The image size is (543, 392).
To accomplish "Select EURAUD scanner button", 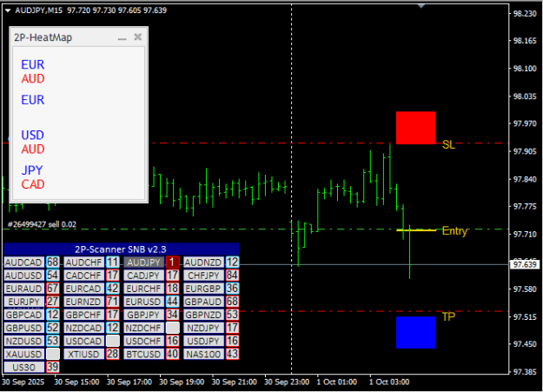I will click(23, 289).
